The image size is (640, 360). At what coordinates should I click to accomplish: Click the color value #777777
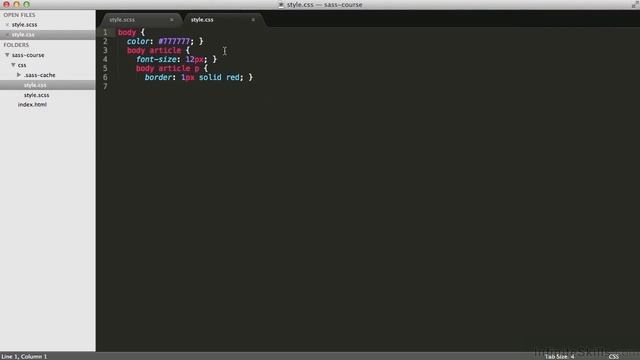click(174, 41)
